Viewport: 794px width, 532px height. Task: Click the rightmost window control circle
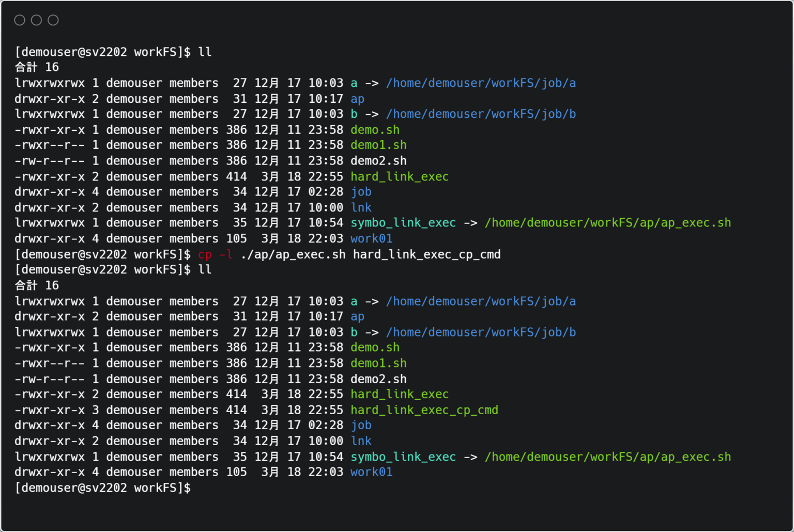[x=53, y=20]
